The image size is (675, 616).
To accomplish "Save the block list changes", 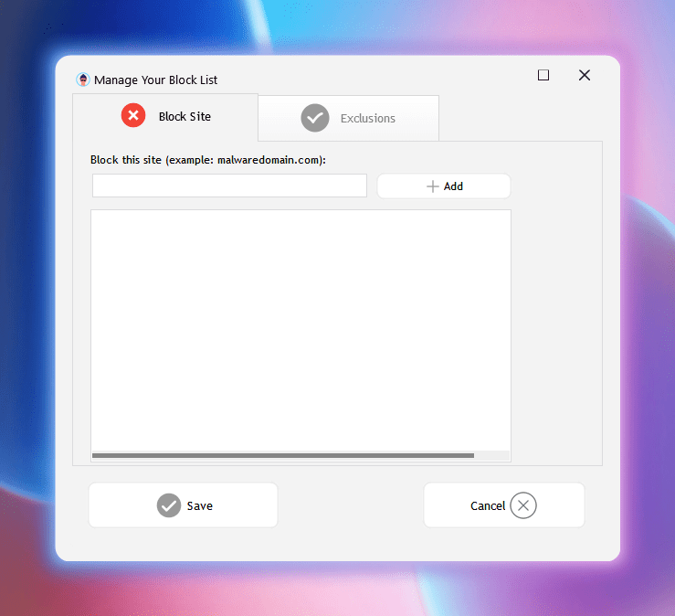I will coord(183,505).
